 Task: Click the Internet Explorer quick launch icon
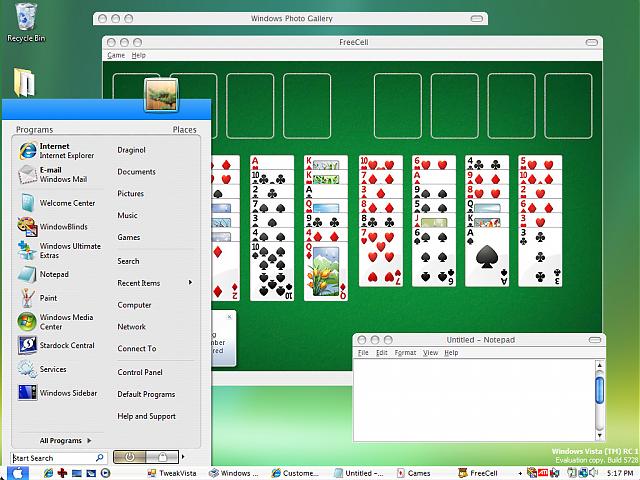point(48,473)
